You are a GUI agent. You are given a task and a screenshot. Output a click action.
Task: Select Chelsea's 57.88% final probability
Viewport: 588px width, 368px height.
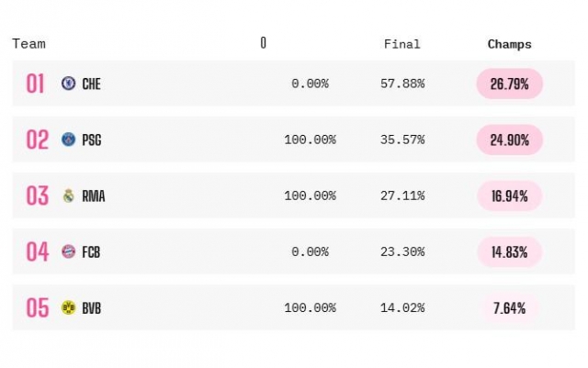point(402,84)
